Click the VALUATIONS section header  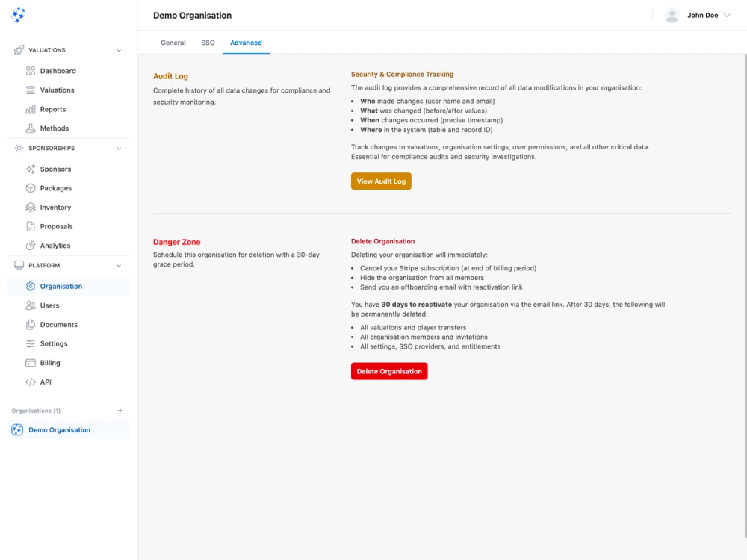point(69,50)
